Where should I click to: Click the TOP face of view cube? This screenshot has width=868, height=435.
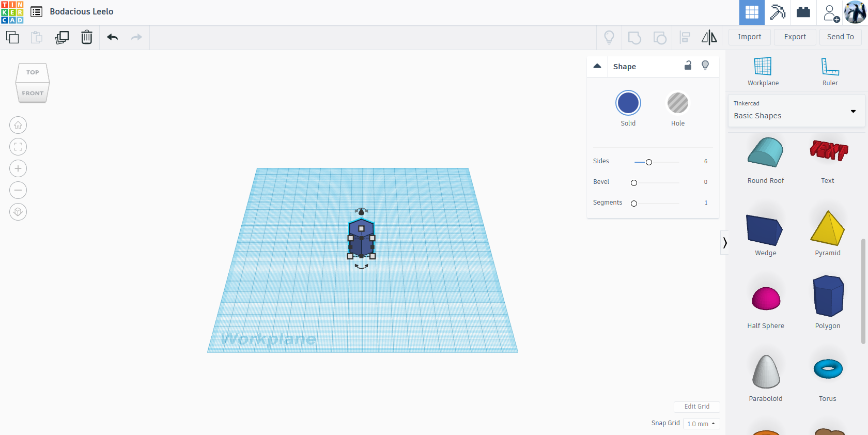point(33,73)
